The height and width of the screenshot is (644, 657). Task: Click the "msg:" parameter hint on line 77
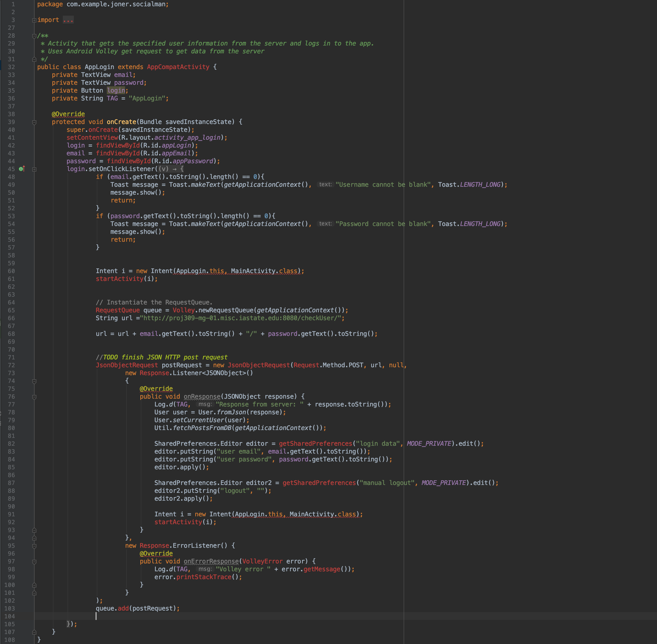205,404
